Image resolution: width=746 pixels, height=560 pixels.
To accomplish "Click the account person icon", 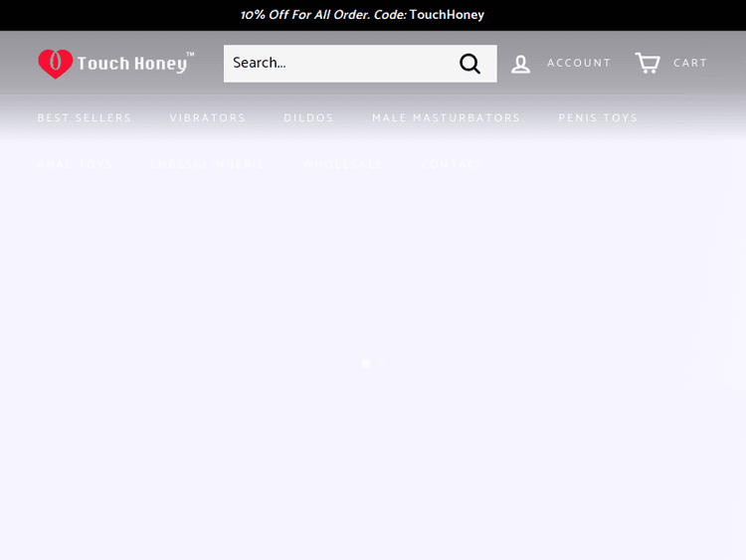I will tap(520, 64).
